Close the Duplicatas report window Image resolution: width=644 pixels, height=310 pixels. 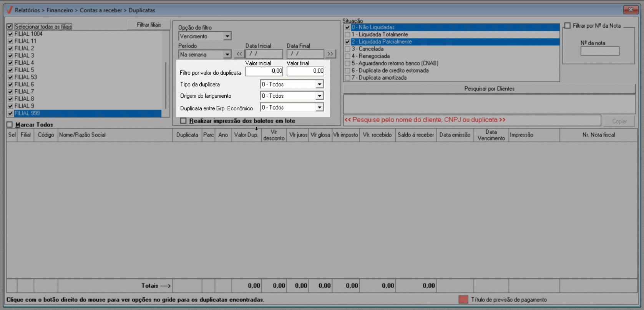click(x=630, y=10)
